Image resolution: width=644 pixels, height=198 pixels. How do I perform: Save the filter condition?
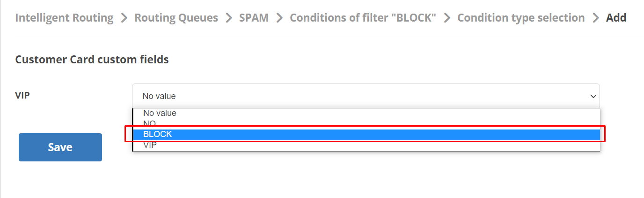(x=60, y=147)
